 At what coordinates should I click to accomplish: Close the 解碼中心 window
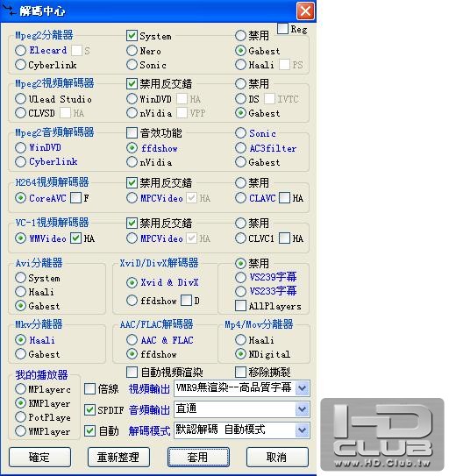pyautogui.click(x=305, y=11)
